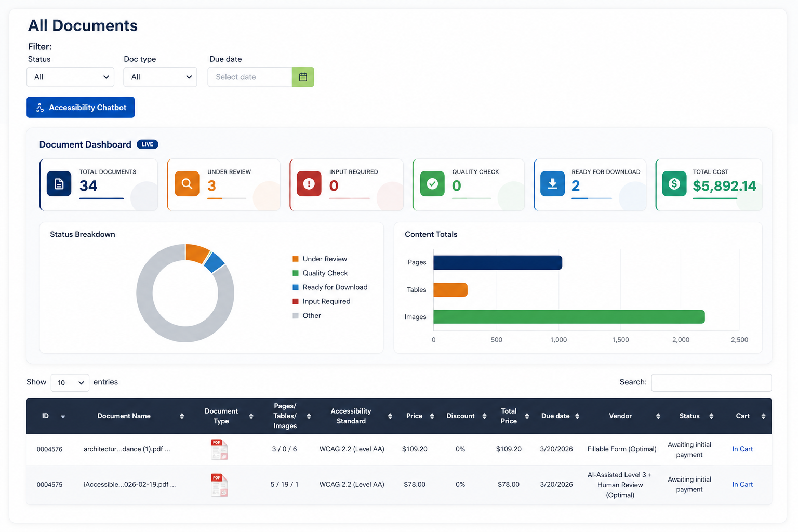Sort by Accessibility Standard column arrows
The image size is (798, 532).
390,416
